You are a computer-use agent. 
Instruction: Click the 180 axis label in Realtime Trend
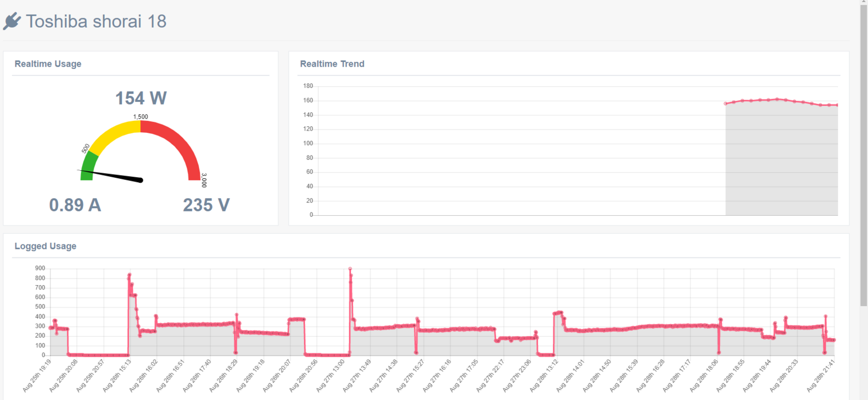click(x=308, y=86)
